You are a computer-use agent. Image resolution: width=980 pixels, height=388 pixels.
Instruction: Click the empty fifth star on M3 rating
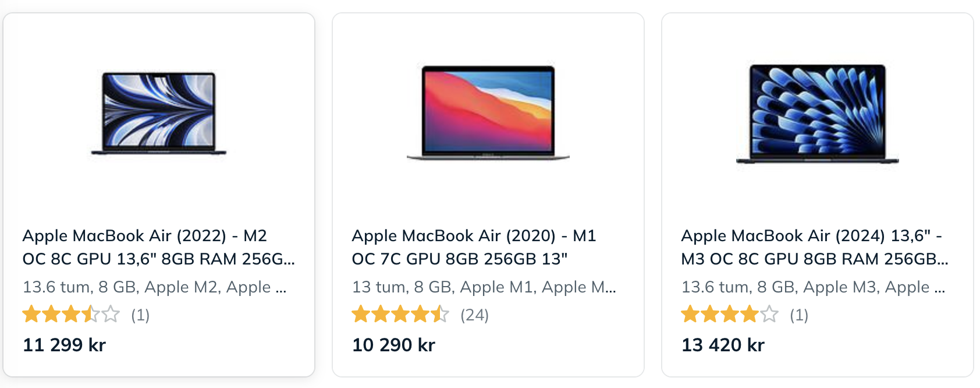coord(769,315)
